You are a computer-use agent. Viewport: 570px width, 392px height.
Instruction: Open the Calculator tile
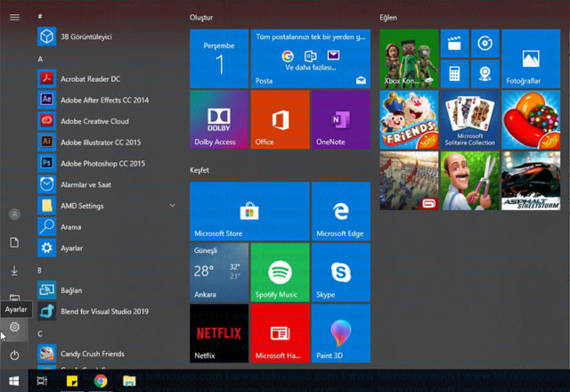454,74
